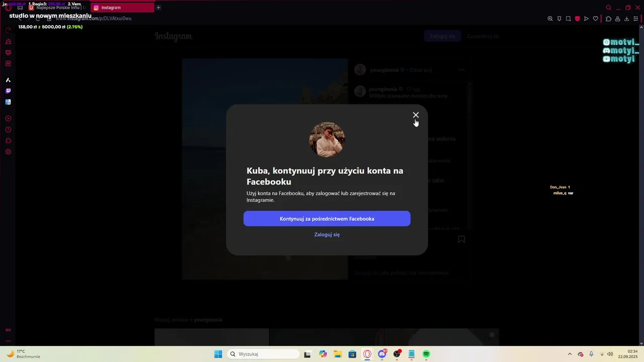Click Zaloguj się button in Instagram header

[x=442, y=36]
